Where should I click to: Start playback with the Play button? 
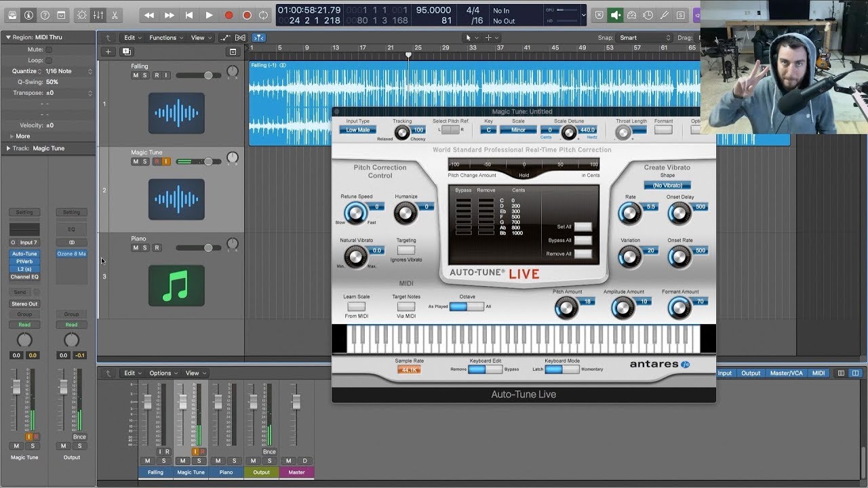[x=209, y=15]
